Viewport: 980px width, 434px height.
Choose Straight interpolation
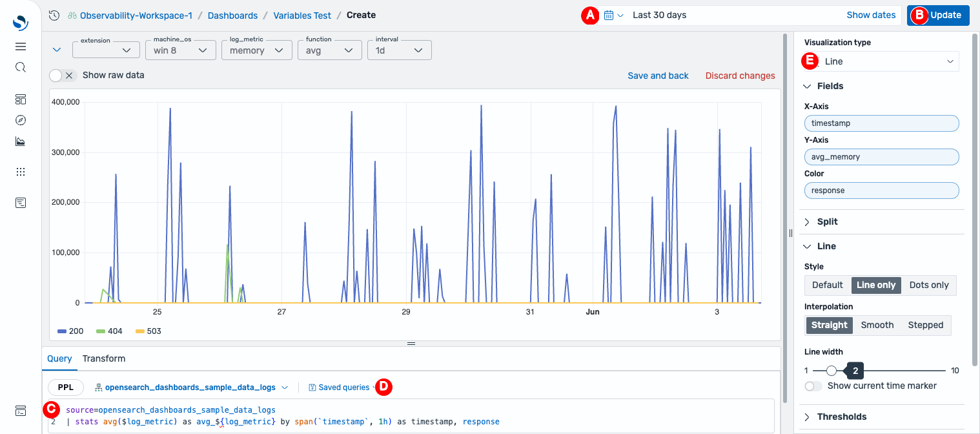click(829, 325)
